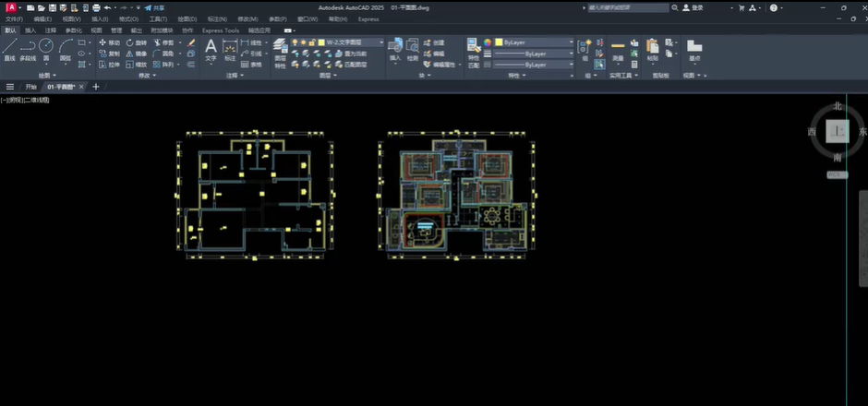Screen dimensions: 868x406
Task: Expand the 实用工具 panel
Action: (x=624, y=76)
